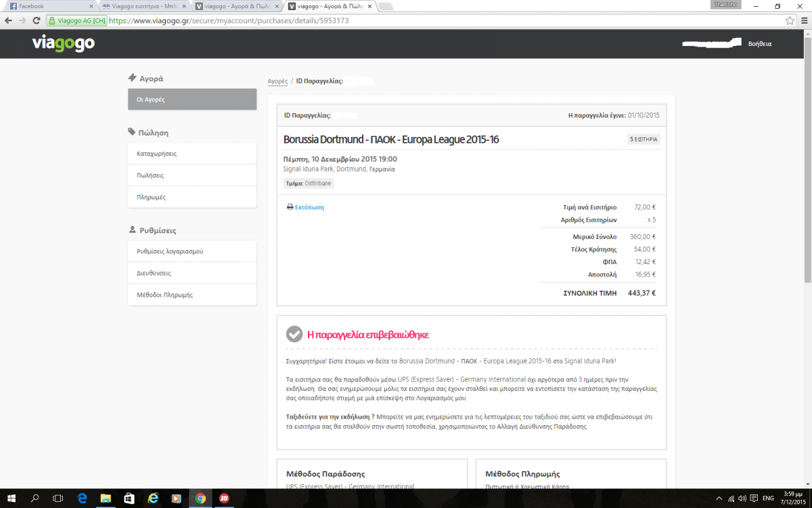Click the total price 443,37 €
Image resolution: width=812 pixels, height=508 pixels.
641,293
